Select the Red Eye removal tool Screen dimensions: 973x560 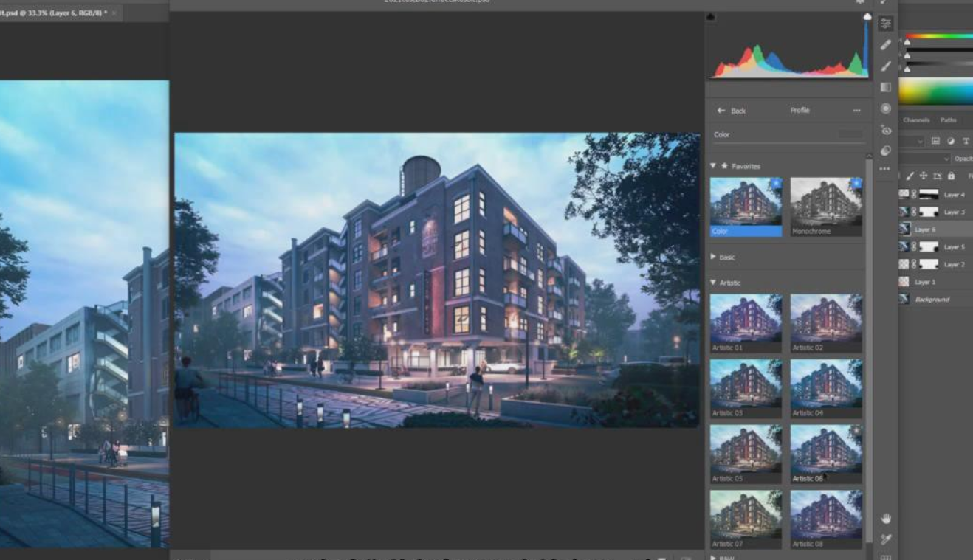pyautogui.click(x=886, y=131)
